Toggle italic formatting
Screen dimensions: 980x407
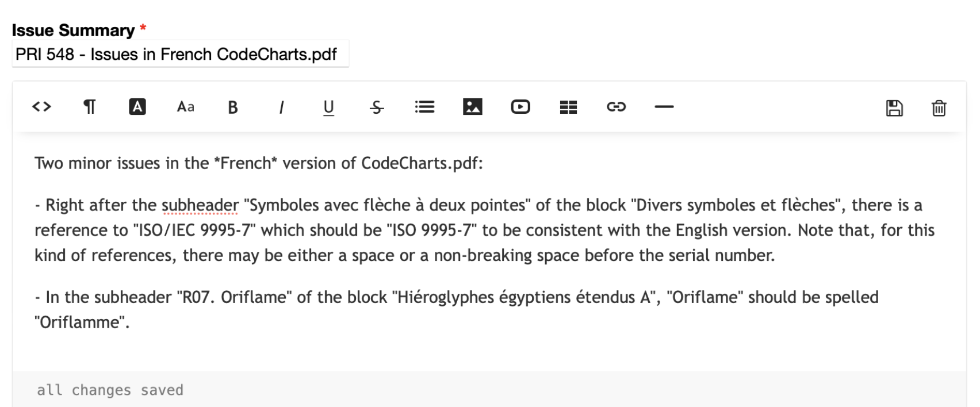tap(281, 107)
